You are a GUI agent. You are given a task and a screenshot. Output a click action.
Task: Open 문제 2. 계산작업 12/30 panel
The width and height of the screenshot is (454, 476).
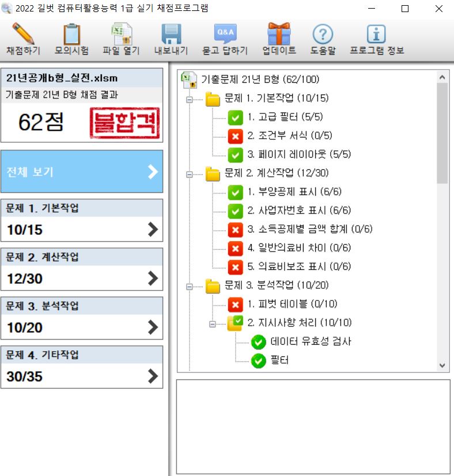click(82, 270)
